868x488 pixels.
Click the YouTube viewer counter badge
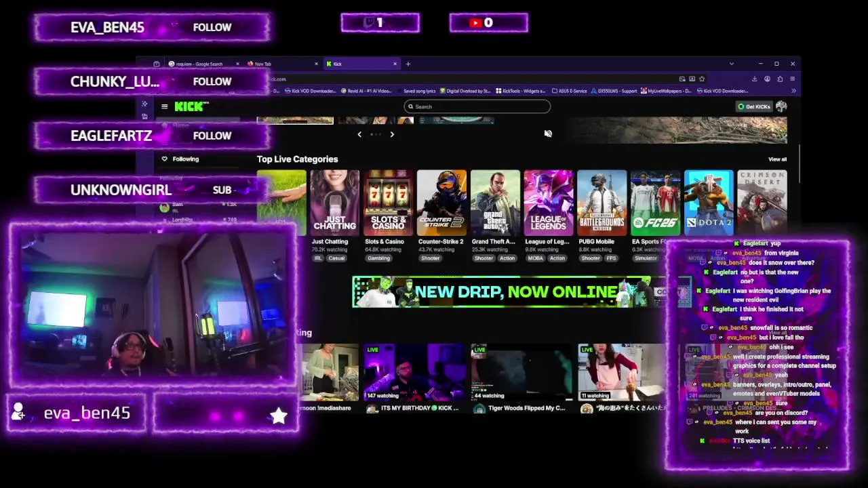[x=488, y=22]
